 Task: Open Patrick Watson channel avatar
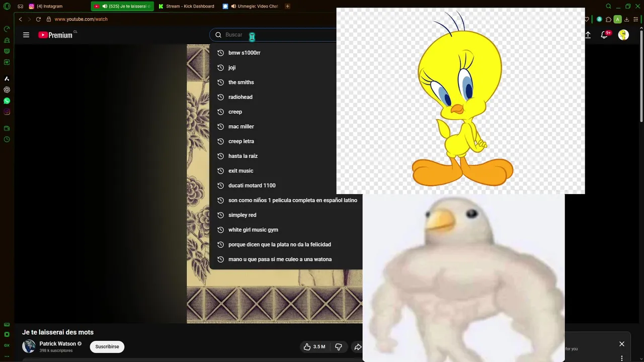click(29, 346)
